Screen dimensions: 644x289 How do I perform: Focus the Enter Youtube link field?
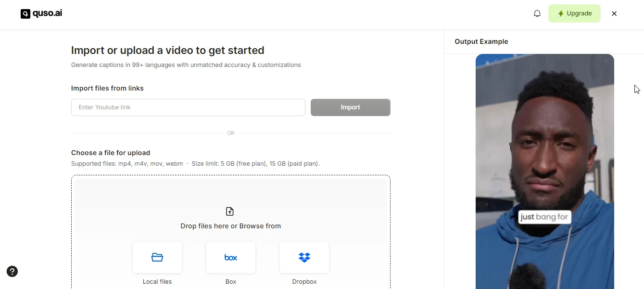click(x=188, y=107)
